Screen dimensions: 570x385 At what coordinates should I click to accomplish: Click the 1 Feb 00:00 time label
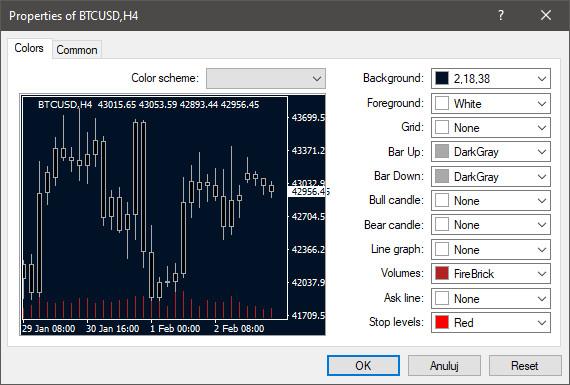tap(175, 329)
